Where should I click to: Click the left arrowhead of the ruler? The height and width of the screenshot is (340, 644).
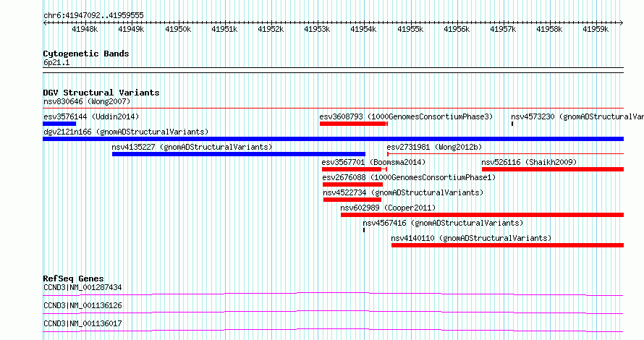tap(45, 23)
